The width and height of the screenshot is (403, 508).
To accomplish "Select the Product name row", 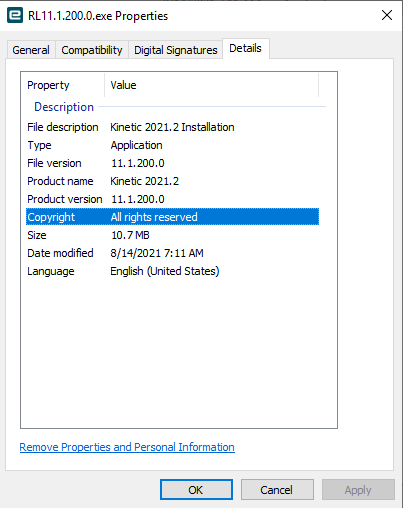I will click(x=172, y=181).
